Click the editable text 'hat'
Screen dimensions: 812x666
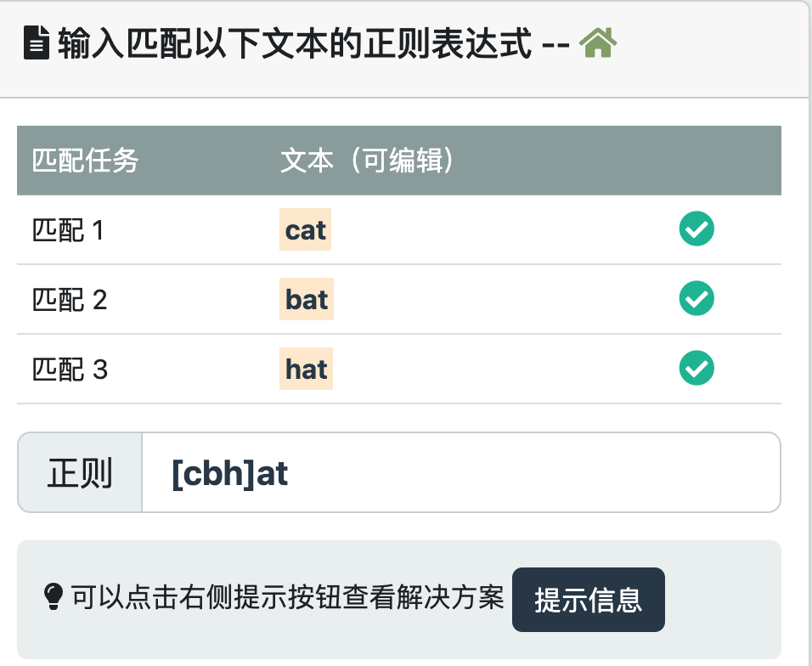[306, 370]
